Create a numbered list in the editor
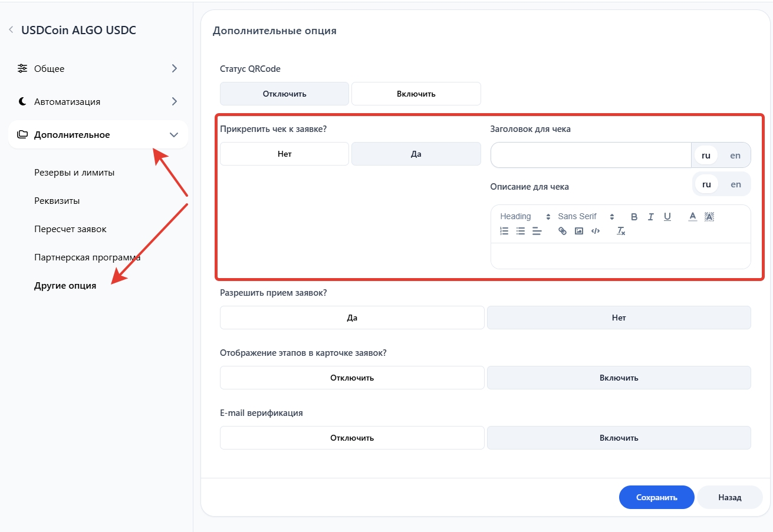 coord(504,231)
